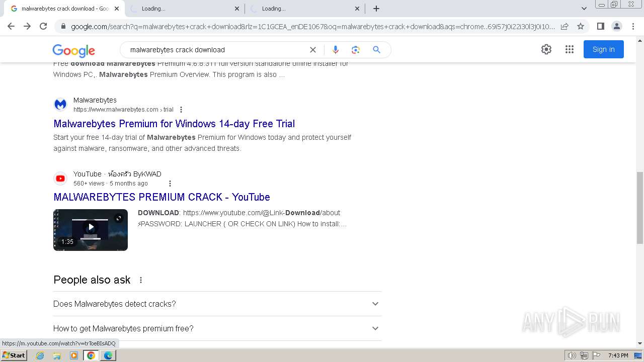Click the Malwarebytes site favicon
644x362 pixels.
(x=60, y=105)
